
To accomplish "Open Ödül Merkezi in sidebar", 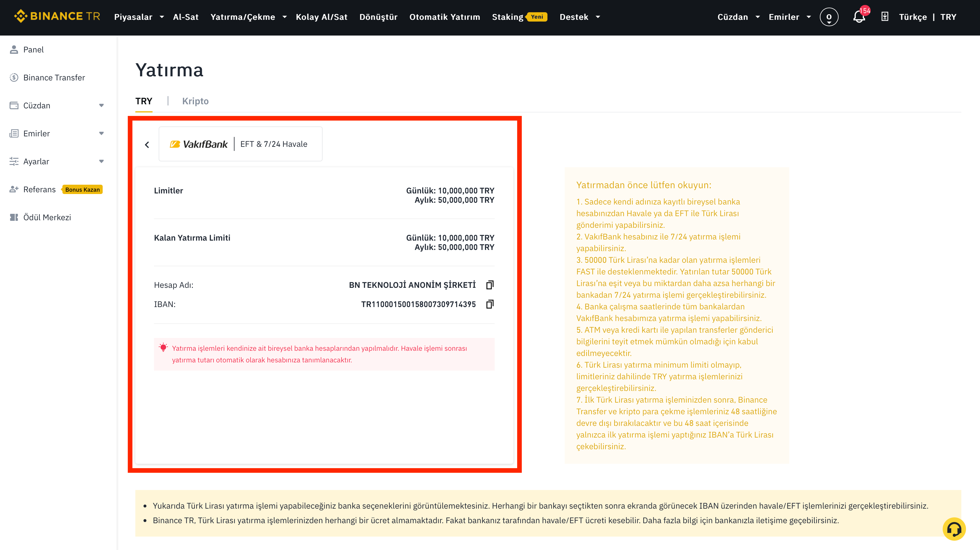I will pyautogui.click(x=47, y=217).
